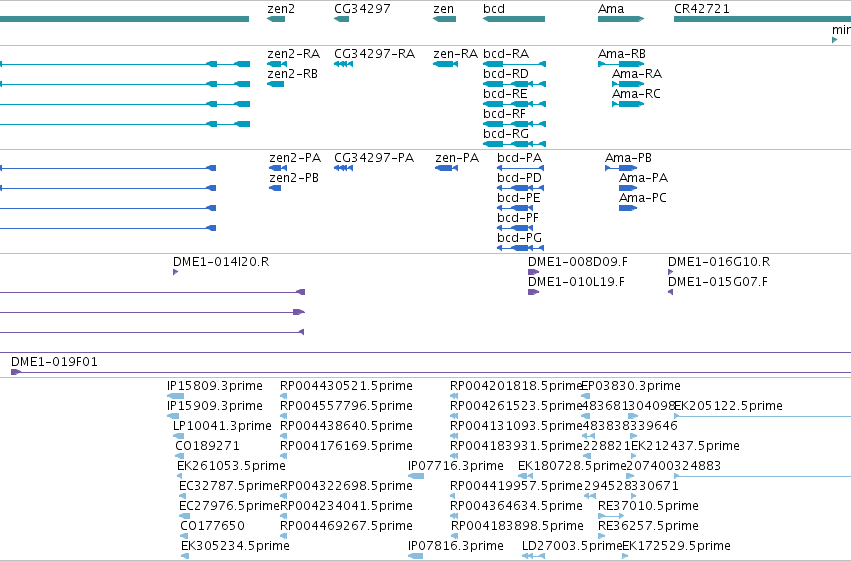Choose the bcd-PE protein label
Viewport: 851px width, 561px height.
519,198
